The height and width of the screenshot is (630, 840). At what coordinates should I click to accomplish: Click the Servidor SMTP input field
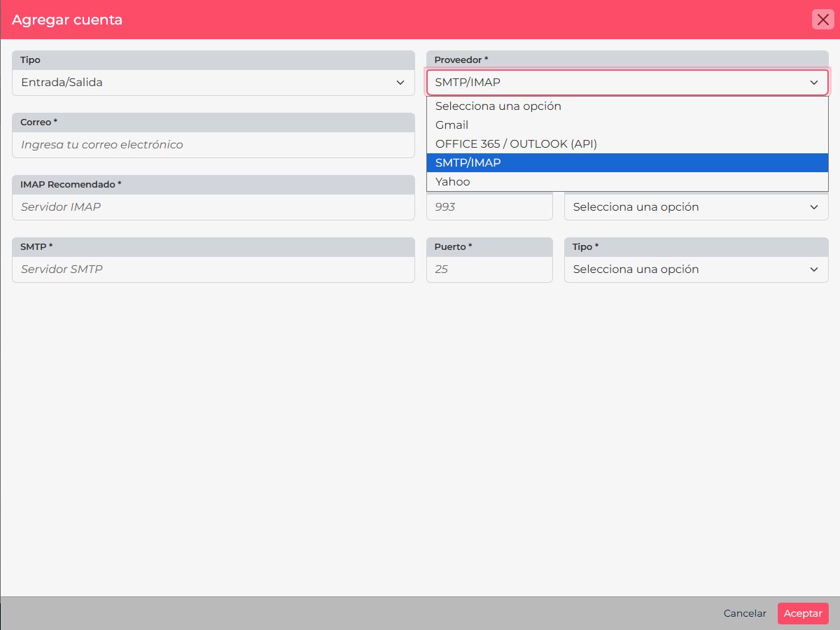(x=213, y=269)
